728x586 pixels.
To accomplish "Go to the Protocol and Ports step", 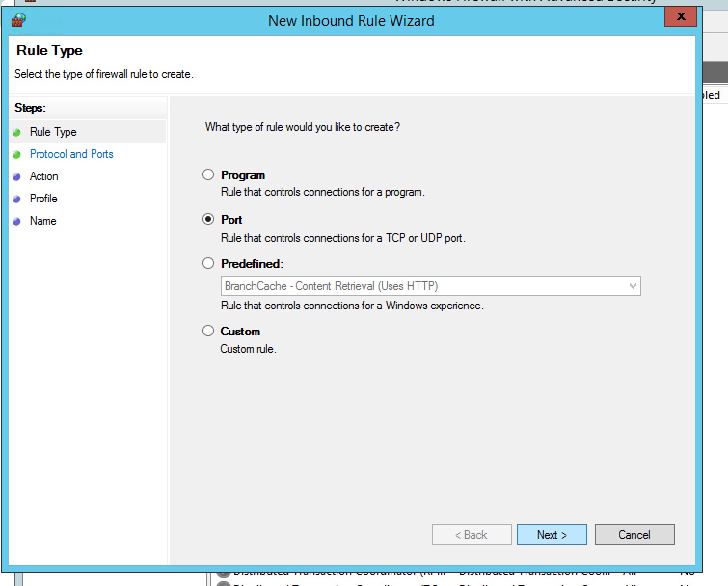I will pos(71,154).
